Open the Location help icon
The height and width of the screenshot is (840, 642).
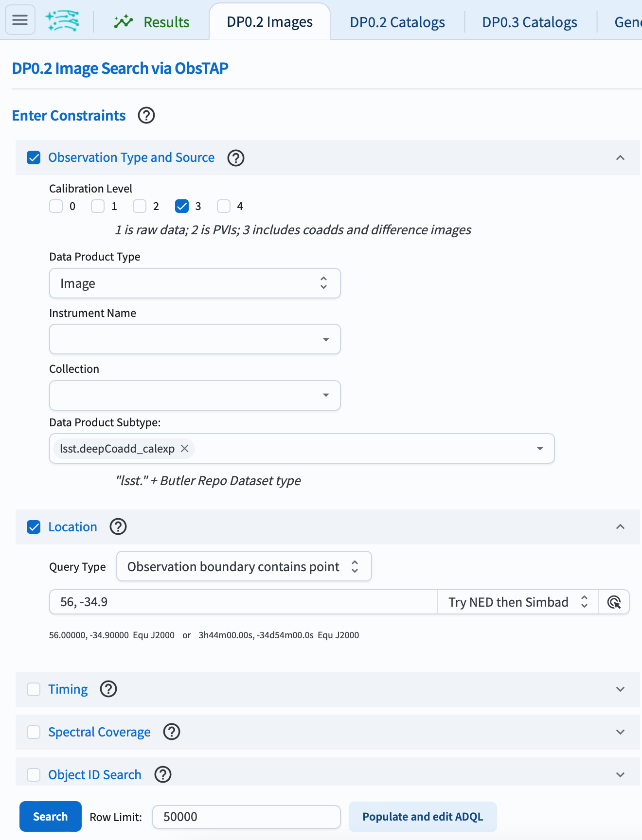pyautogui.click(x=118, y=526)
